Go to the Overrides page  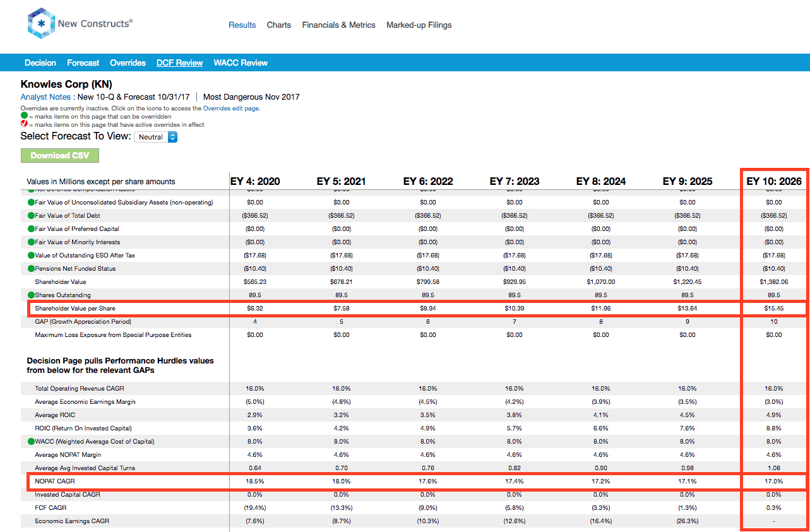pos(128,63)
